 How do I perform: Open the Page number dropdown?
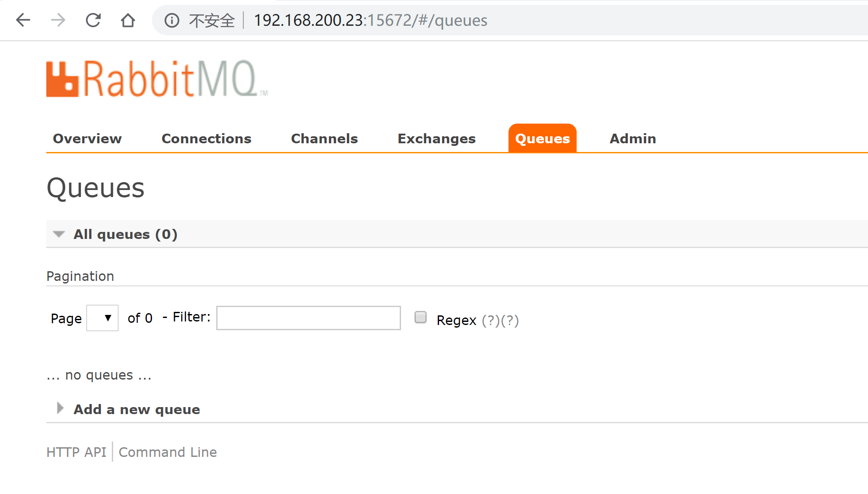(x=102, y=318)
